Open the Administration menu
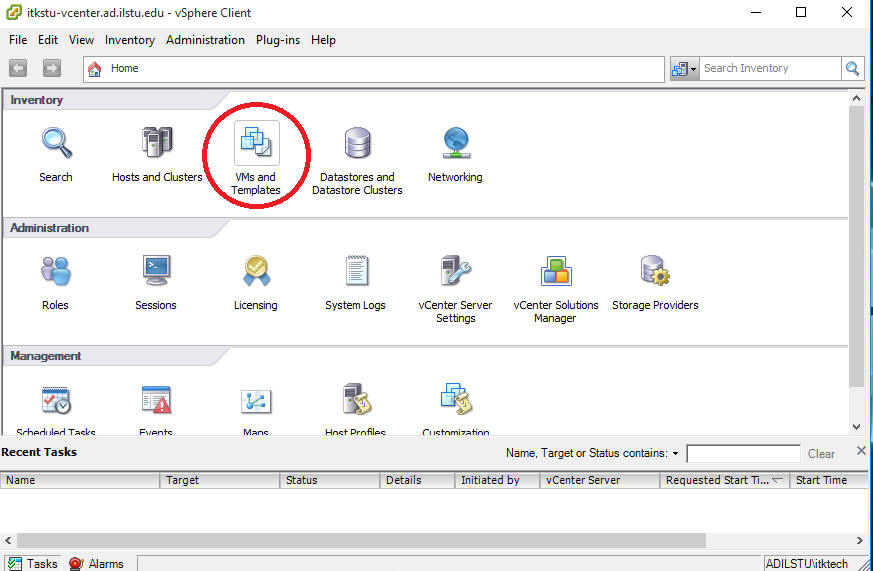Image resolution: width=873 pixels, height=571 pixels. 205,40
